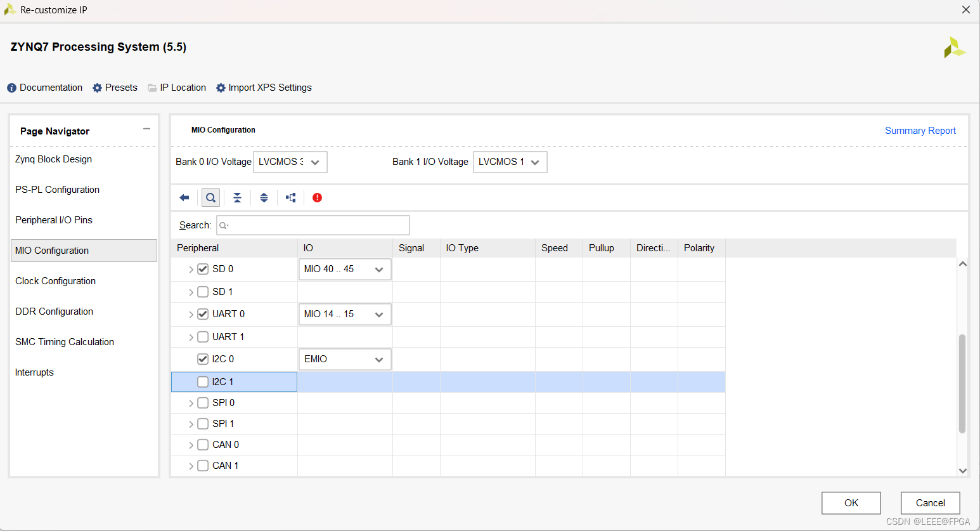Screen dimensions: 980x531
Task: Select MIO Configuration page
Action: pyautogui.click(x=84, y=251)
